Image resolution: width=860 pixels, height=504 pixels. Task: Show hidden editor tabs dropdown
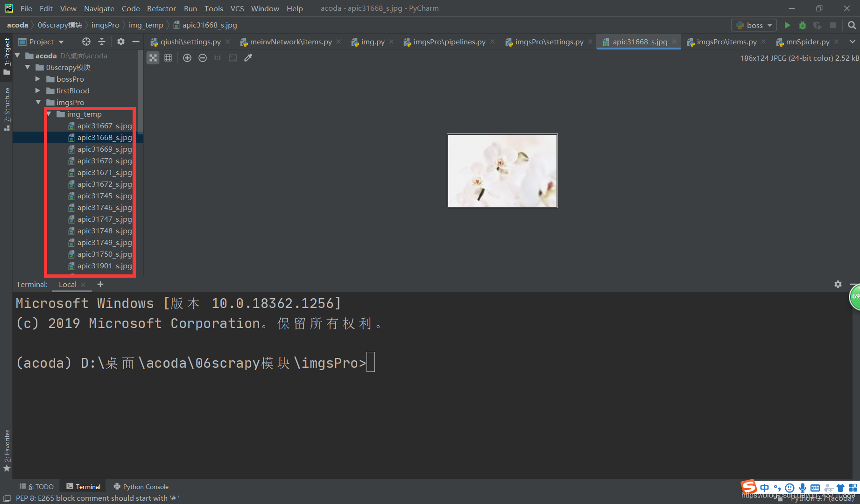pyautogui.click(x=853, y=42)
